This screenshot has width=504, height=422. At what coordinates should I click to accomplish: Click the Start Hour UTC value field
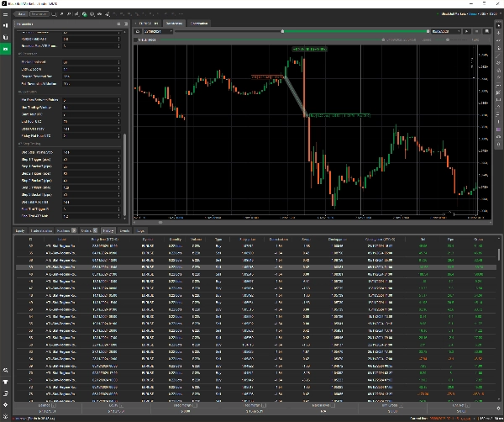(90, 114)
